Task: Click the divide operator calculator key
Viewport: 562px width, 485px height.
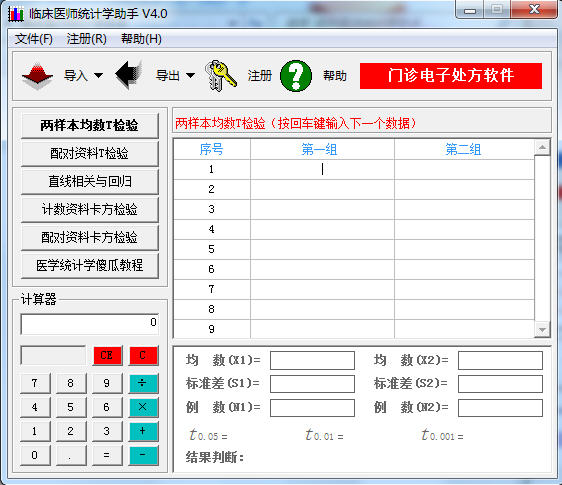Action: click(x=143, y=383)
